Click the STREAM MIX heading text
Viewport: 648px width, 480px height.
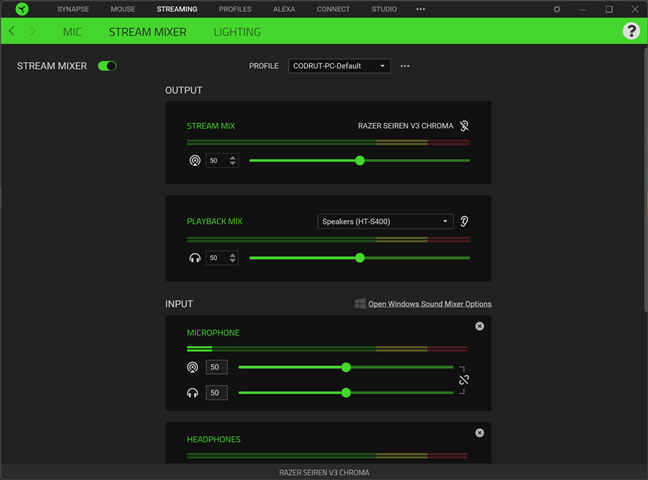[x=211, y=126]
